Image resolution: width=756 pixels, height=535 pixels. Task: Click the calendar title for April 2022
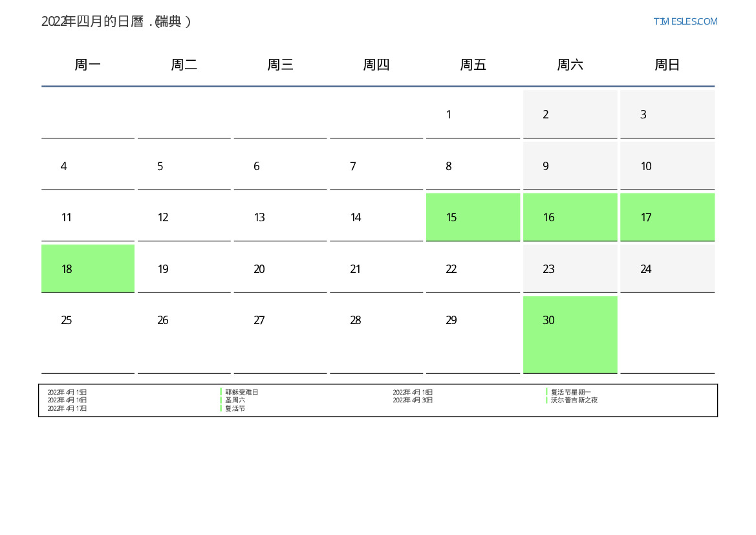coord(116,21)
